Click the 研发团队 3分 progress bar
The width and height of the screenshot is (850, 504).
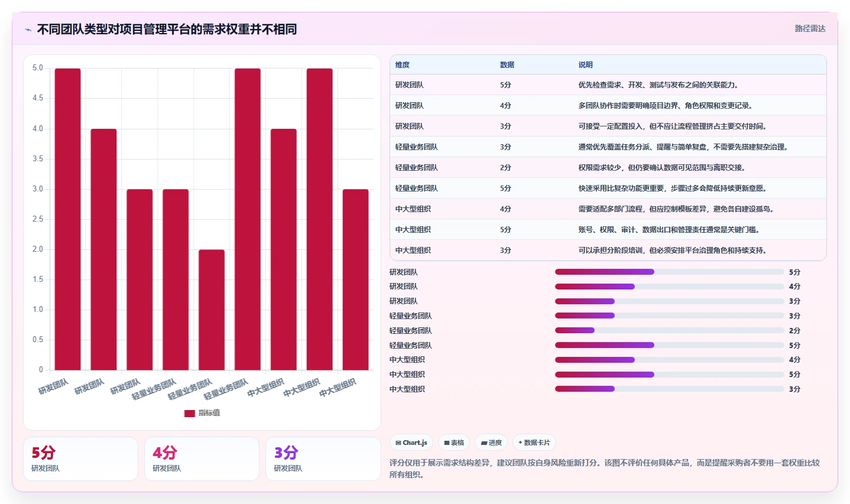coord(670,301)
